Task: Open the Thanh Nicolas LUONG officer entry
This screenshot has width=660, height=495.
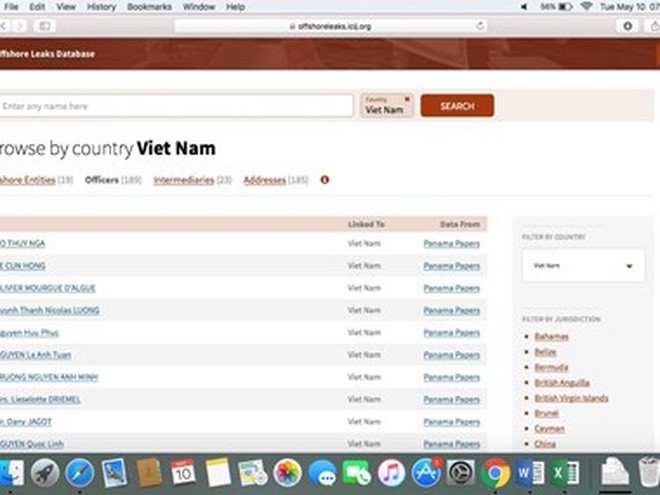Action: tap(50, 310)
